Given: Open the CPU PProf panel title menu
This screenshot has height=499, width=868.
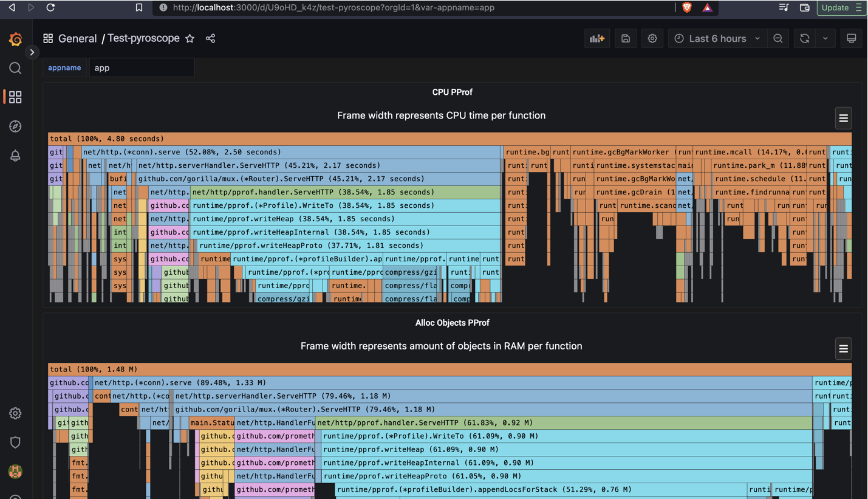Looking at the screenshot, I should (453, 92).
